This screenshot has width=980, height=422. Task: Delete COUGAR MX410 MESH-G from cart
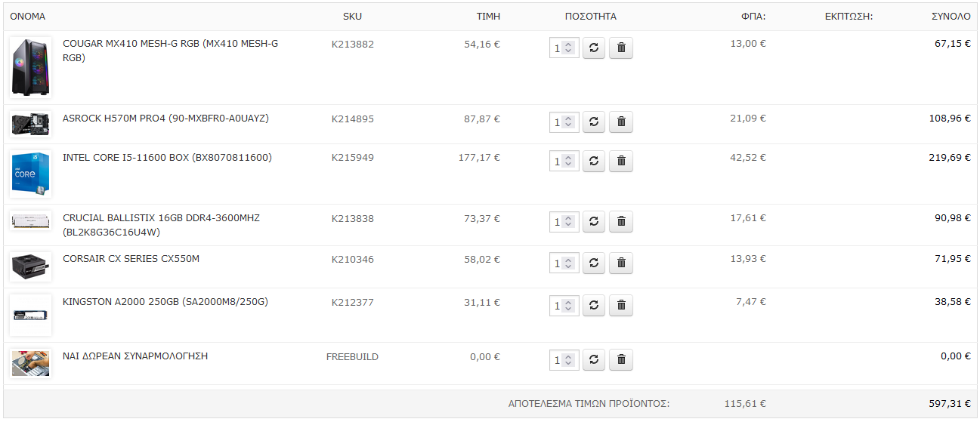pyautogui.click(x=621, y=48)
